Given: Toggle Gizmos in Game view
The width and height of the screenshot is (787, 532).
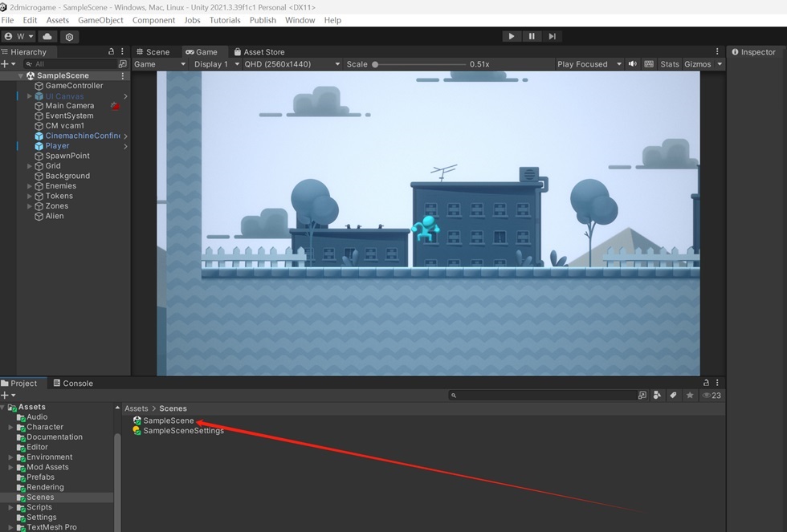Looking at the screenshot, I should 697,64.
